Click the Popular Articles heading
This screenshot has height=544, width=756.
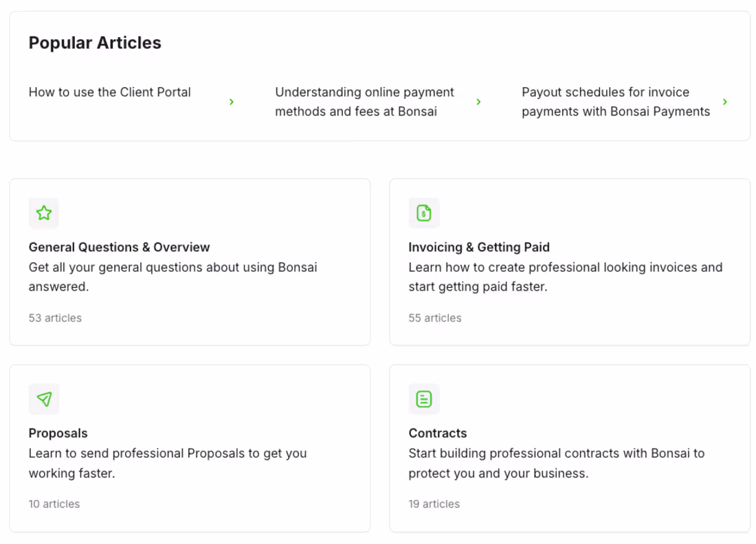point(95,43)
